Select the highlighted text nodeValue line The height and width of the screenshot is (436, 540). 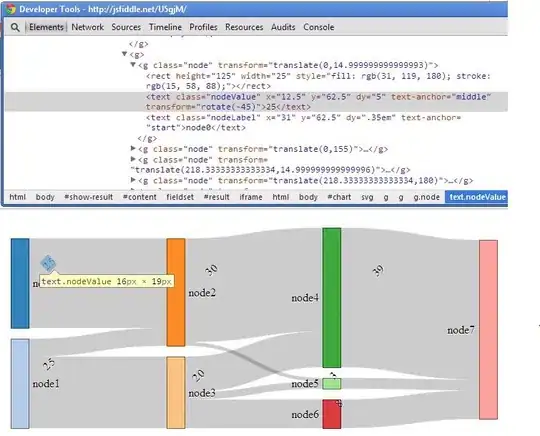(256, 102)
